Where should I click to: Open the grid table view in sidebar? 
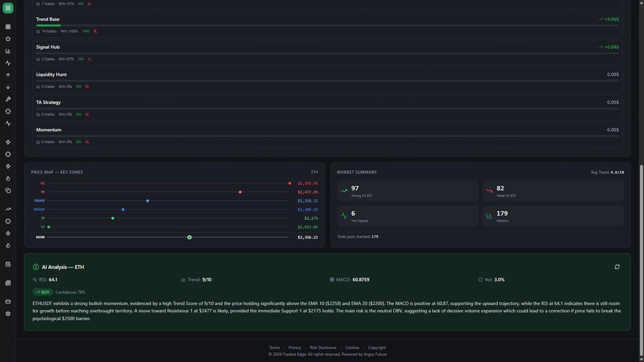click(x=8, y=27)
